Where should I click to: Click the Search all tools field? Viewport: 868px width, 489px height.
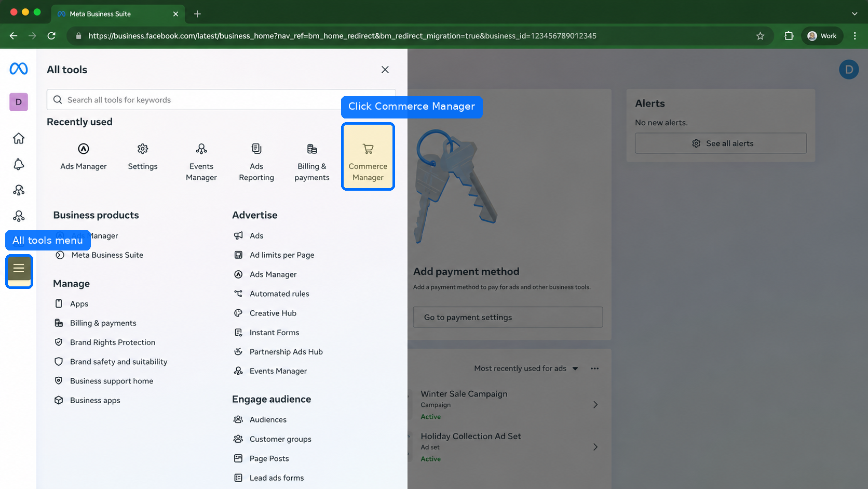(221, 100)
